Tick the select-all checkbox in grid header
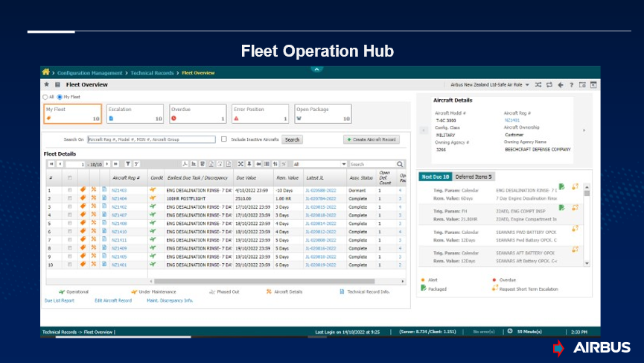644x363 pixels. click(x=70, y=177)
